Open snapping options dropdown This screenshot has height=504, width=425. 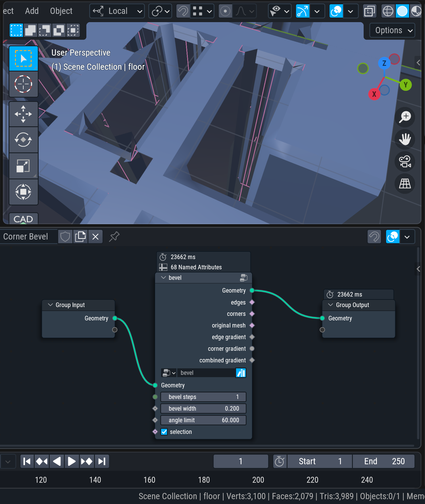(x=202, y=11)
